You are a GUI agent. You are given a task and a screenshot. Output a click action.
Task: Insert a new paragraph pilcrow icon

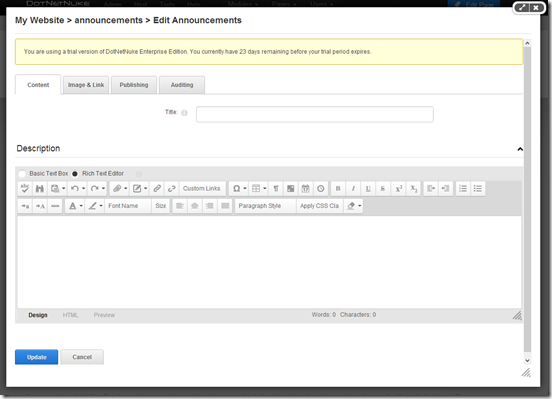coord(276,188)
